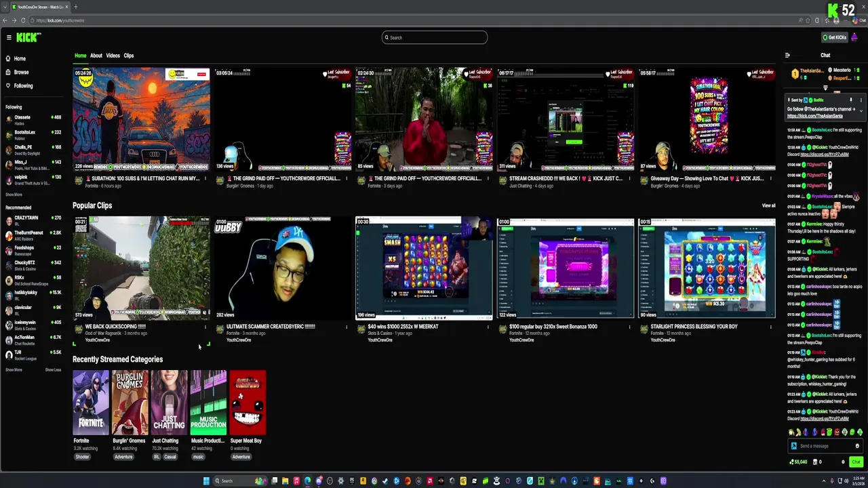
Task: Open the SUBATHON 100 SUBS video thumbnail
Action: pos(141,119)
